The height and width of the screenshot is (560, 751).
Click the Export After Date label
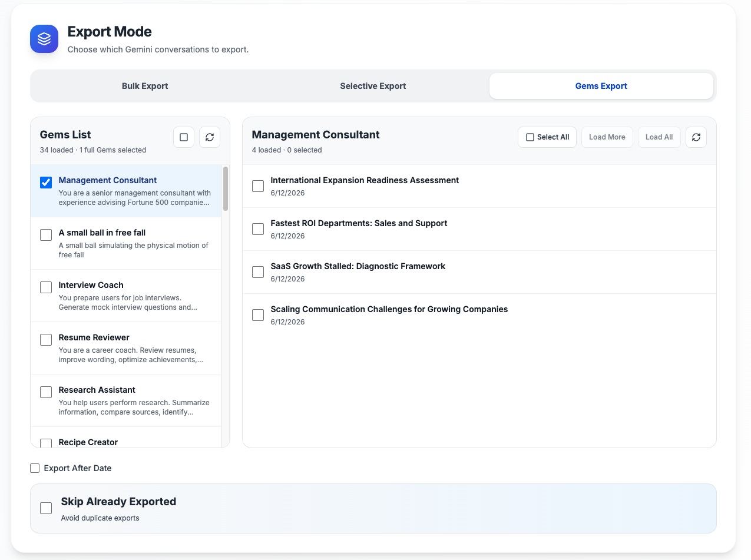pyautogui.click(x=78, y=468)
